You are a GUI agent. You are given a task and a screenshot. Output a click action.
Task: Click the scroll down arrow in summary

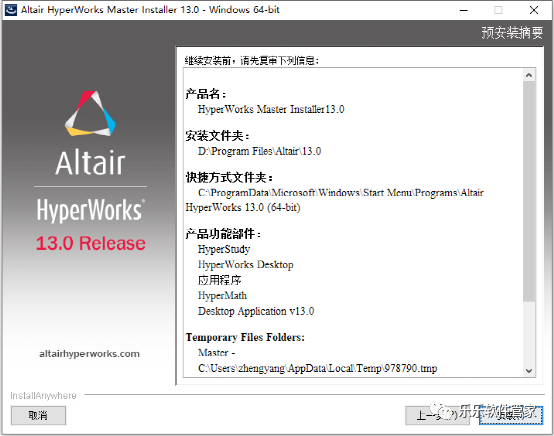(529, 371)
